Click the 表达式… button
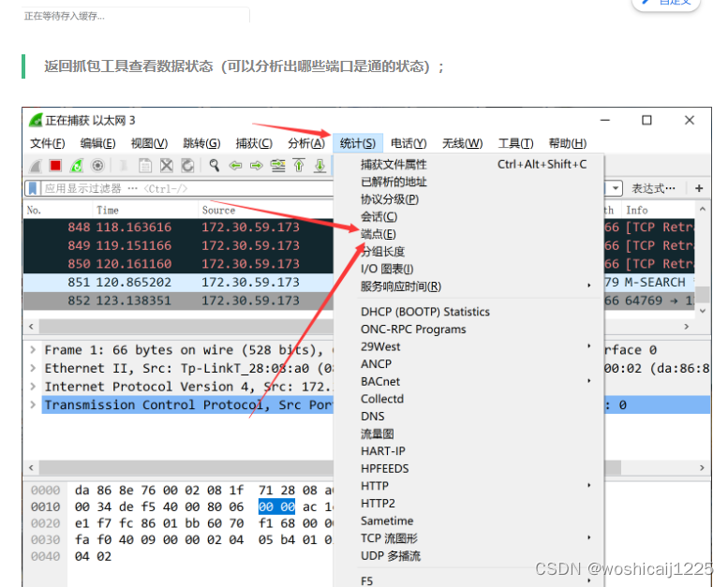 coord(654,188)
